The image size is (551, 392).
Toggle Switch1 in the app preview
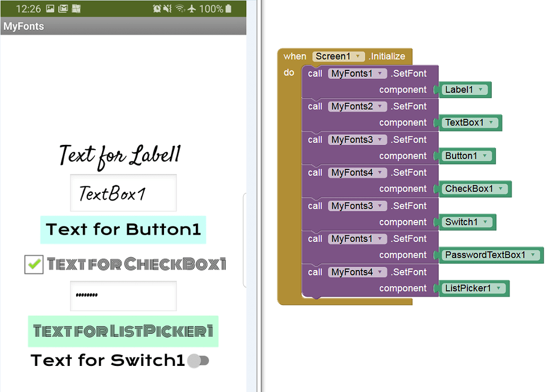pos(200,361)
